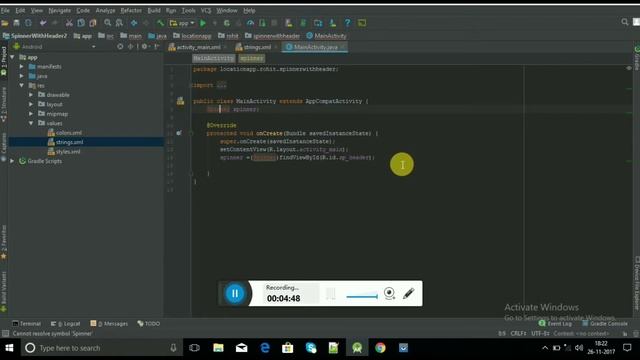Click the Help question mark icon
Viewport: 640px width, 360px height.
347,23
